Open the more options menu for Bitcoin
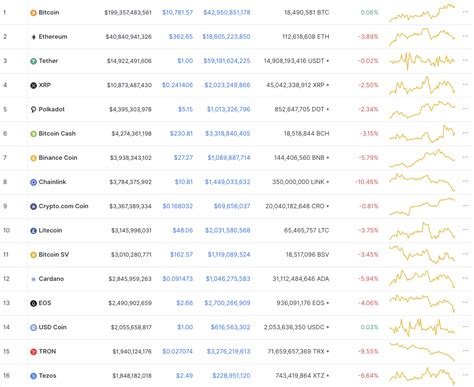 (465, 12)
